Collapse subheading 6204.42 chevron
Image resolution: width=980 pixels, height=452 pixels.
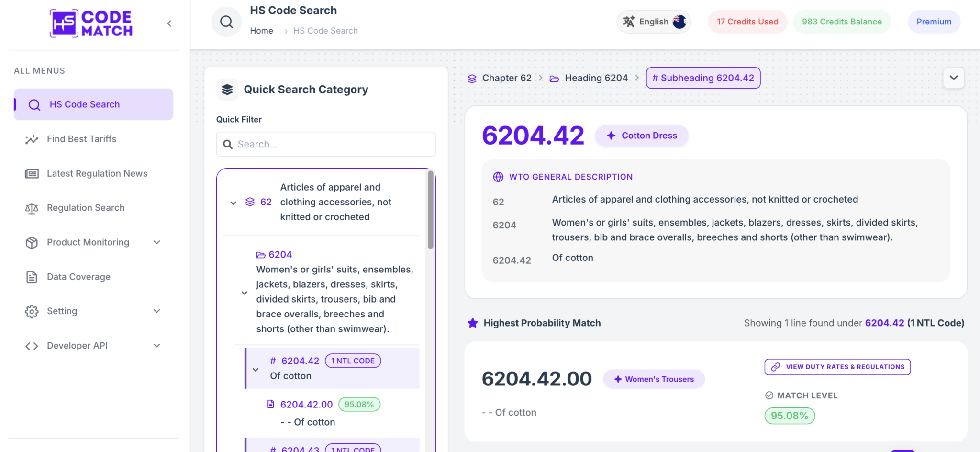pos(256,369)
